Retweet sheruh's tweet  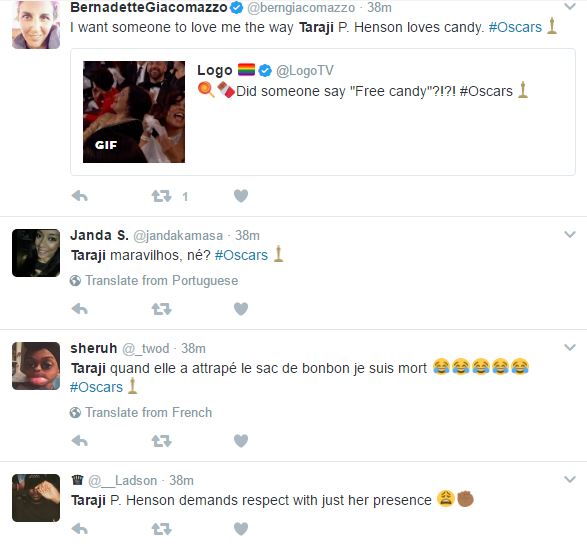point(161,441)
